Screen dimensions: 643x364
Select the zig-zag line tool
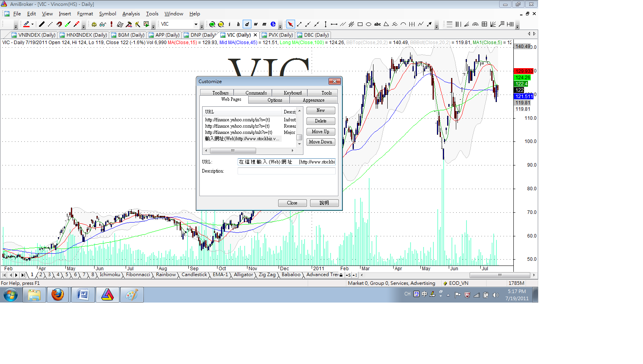[421, 24]
